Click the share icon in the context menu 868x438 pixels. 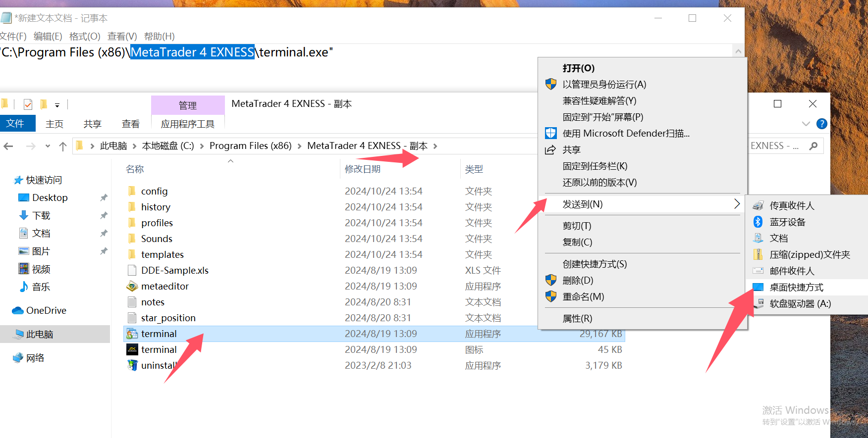550,149
